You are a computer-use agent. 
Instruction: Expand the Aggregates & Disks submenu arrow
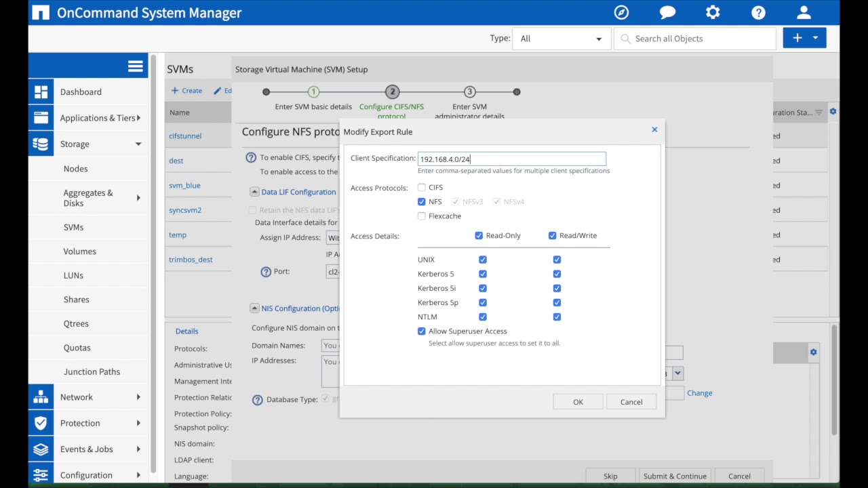(138, 198)
